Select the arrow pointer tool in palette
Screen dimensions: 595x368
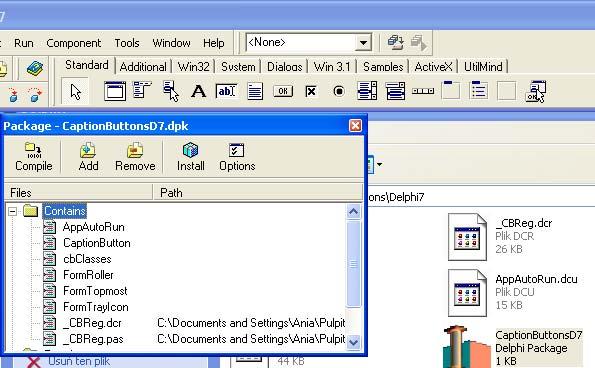tap(76, 91)
